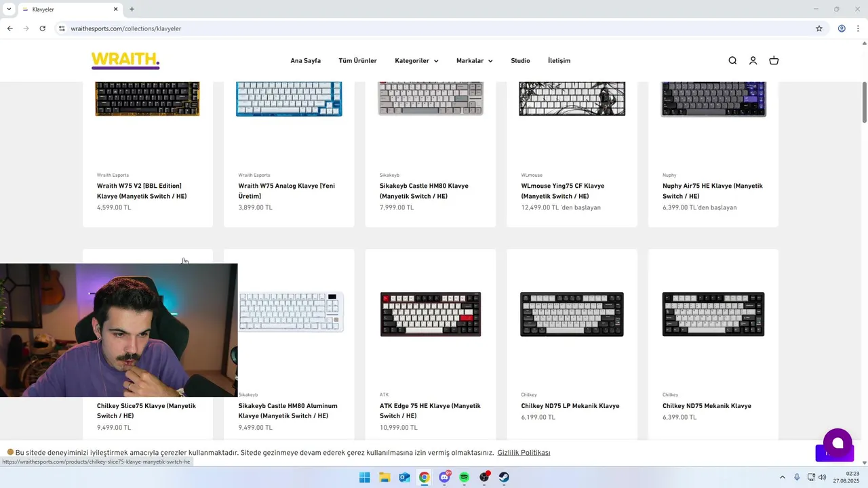Open Tüm Ürünler page
The width and height of the screenshot is (868, 488).
358,60
